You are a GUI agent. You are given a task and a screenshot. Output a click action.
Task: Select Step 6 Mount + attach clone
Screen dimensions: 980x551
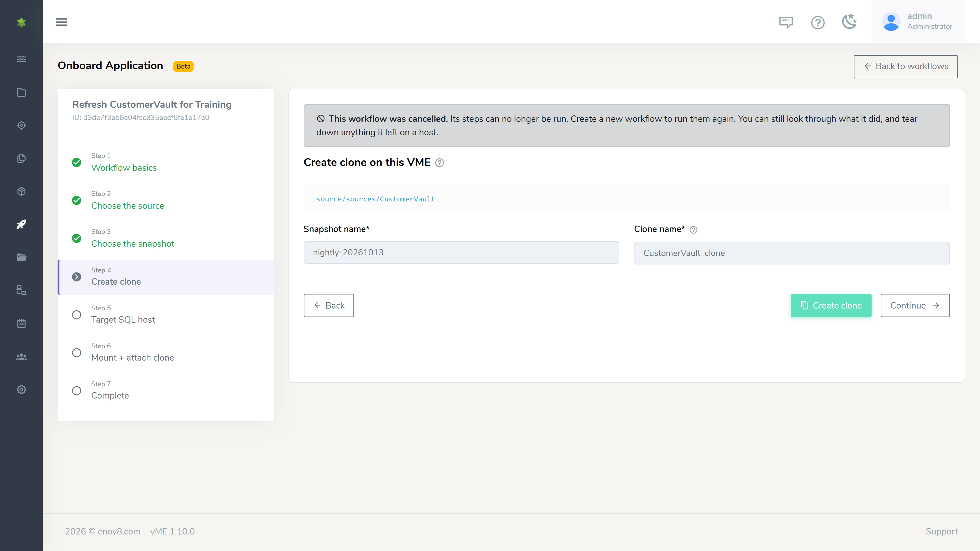[165, 353]
